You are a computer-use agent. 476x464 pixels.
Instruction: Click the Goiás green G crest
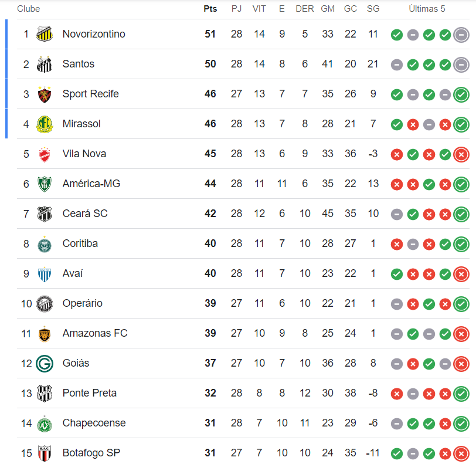45,363
